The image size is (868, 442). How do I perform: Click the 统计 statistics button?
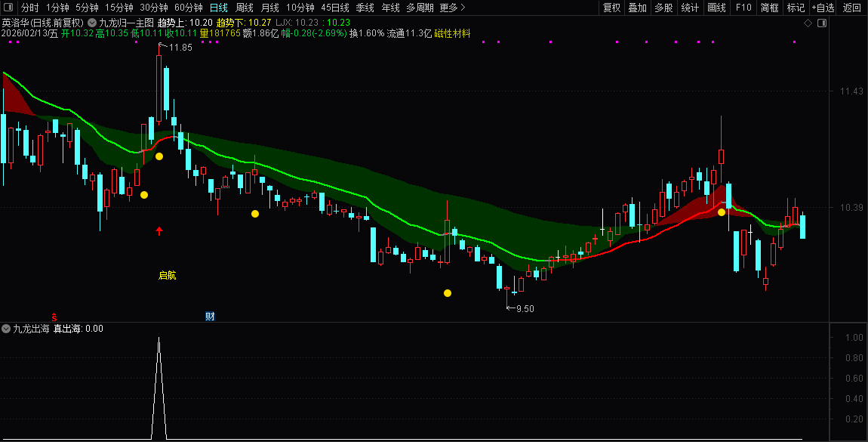pos(690,8)
